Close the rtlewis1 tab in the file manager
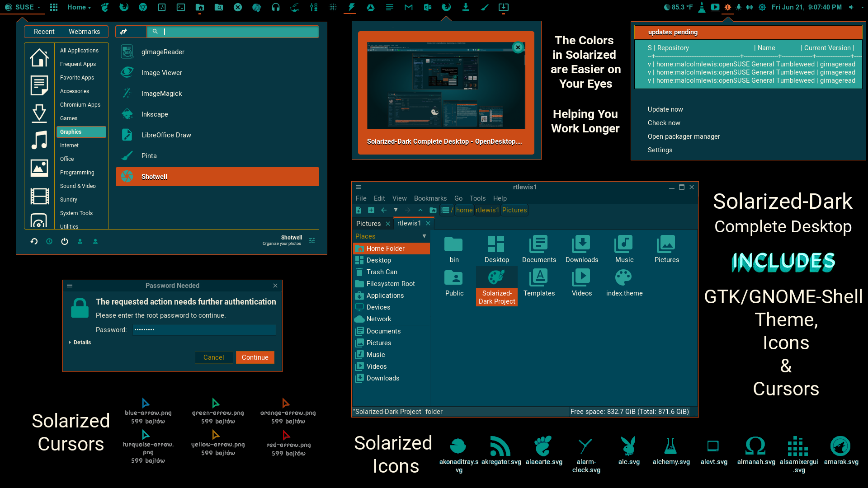This screenshot has height=488, width=868. click(x=428, y=223)
